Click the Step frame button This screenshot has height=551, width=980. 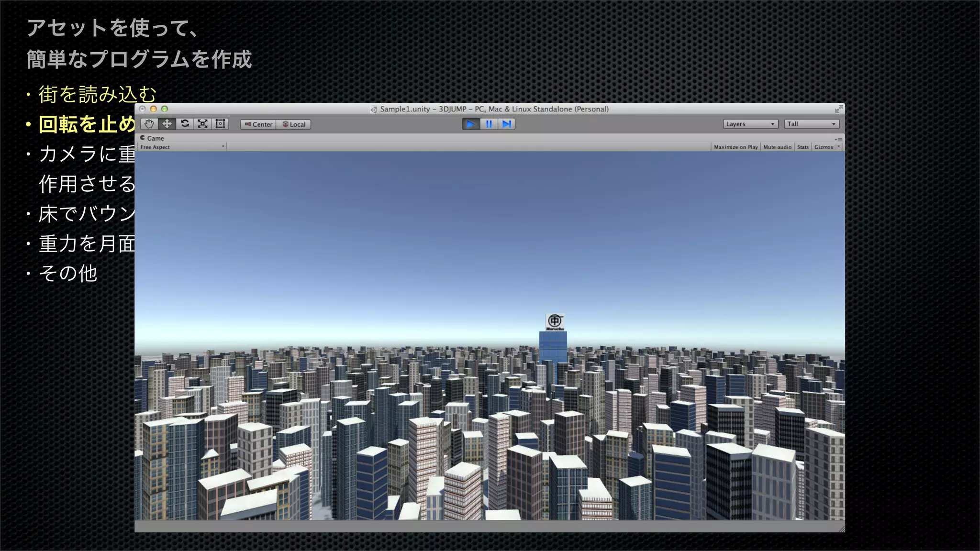point(506,124)
